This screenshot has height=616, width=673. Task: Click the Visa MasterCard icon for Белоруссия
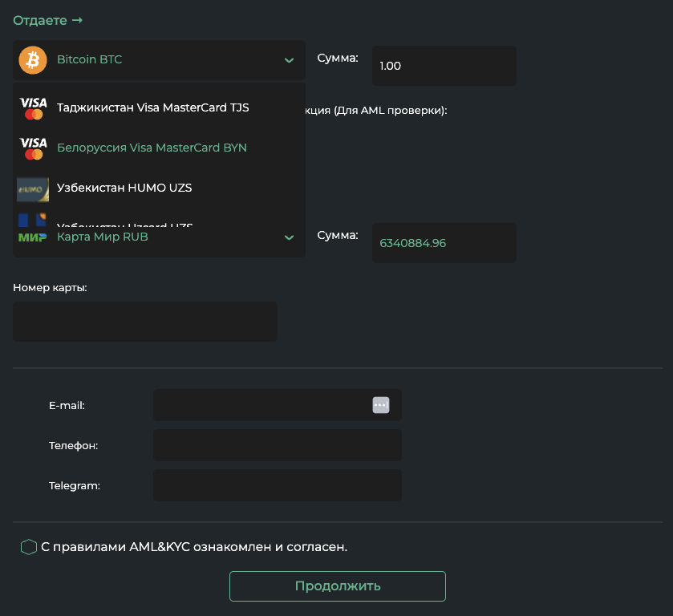click(34, 148)
